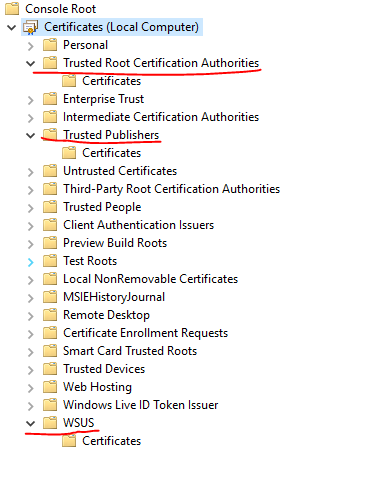
Task: Select the "Trusted Devices" text label
Action: pyautogui.click(x=104, y=369)
